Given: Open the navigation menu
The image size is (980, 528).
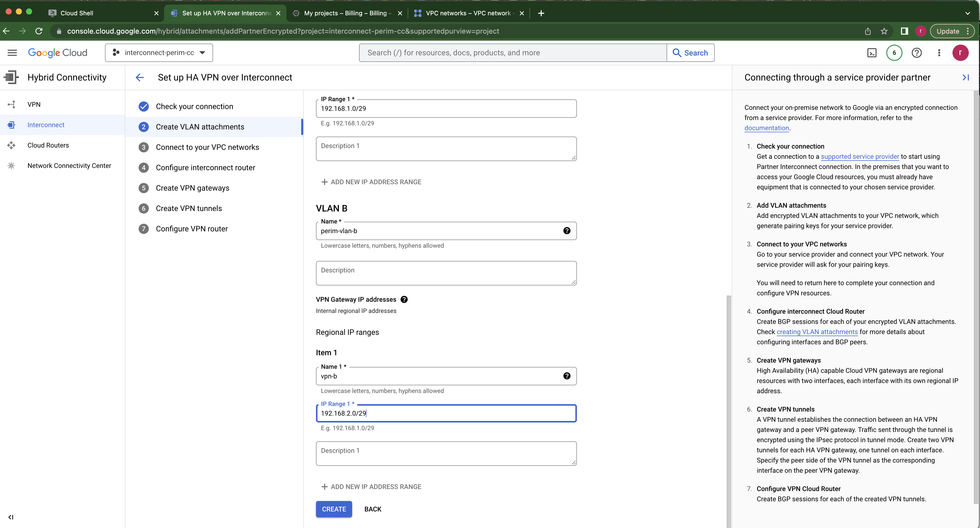Looking at the screenshot, I should [x=12, y=52].
